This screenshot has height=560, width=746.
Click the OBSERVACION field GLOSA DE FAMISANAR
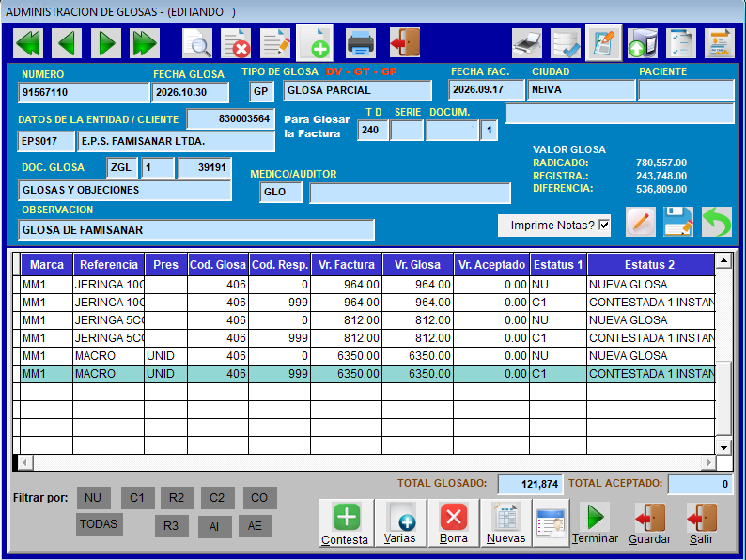click(x=196, y=230)
